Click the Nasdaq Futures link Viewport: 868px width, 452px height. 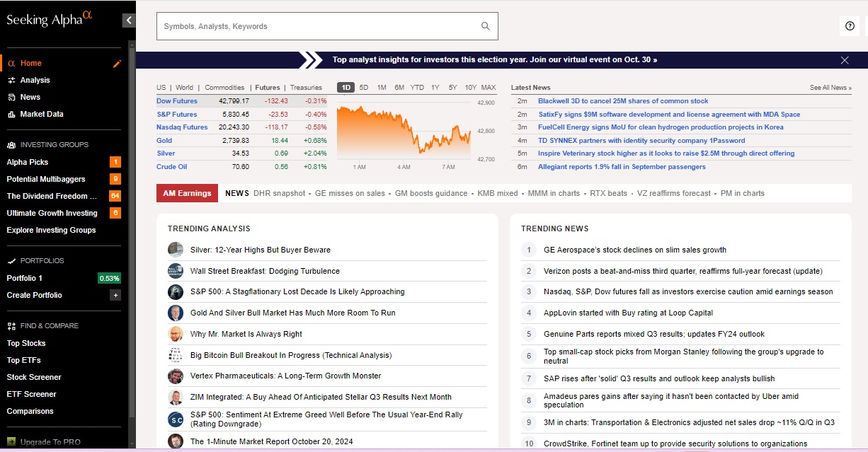pos(182,127)
